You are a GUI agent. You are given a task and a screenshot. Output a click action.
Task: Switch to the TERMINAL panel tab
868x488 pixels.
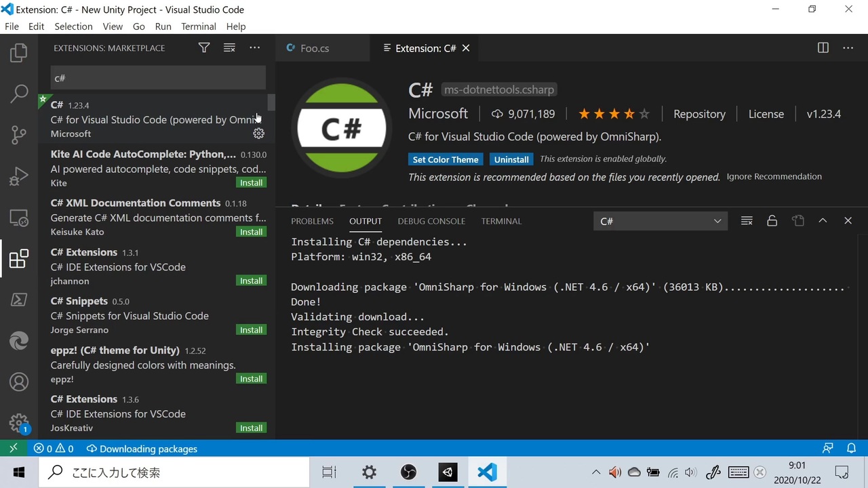tap(501, 221)
